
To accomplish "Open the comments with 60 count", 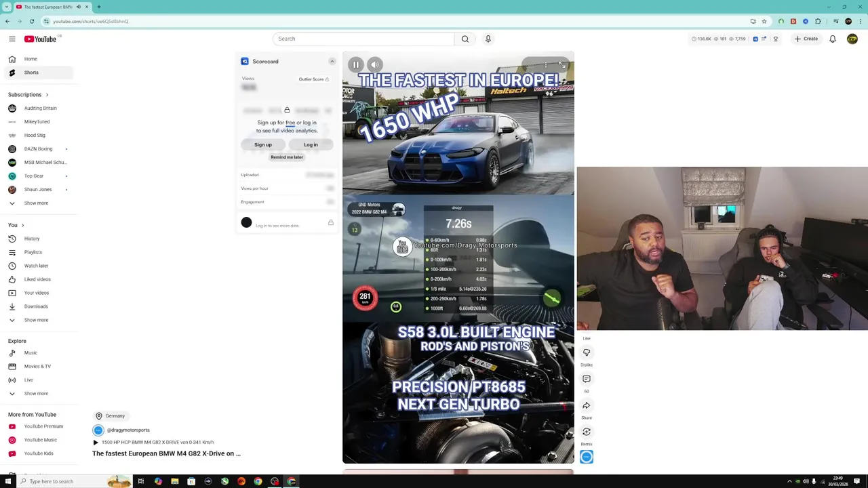I will click(587, 379).
